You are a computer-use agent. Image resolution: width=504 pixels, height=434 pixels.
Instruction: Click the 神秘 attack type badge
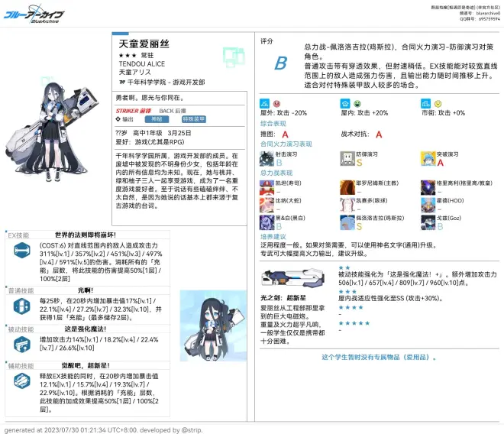click(157, 119)
